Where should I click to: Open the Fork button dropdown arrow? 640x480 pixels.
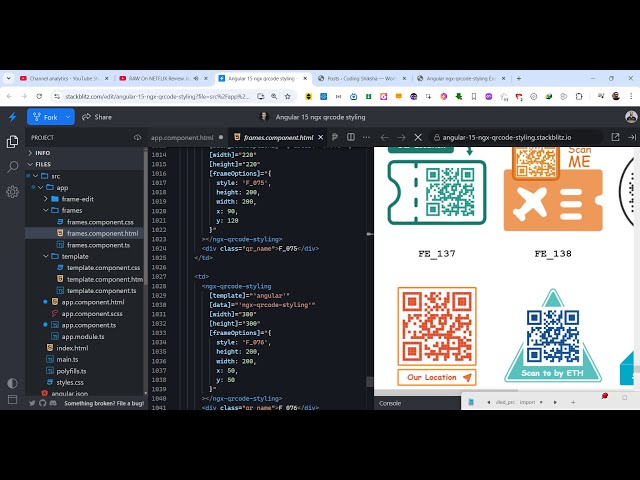(68, 117)
